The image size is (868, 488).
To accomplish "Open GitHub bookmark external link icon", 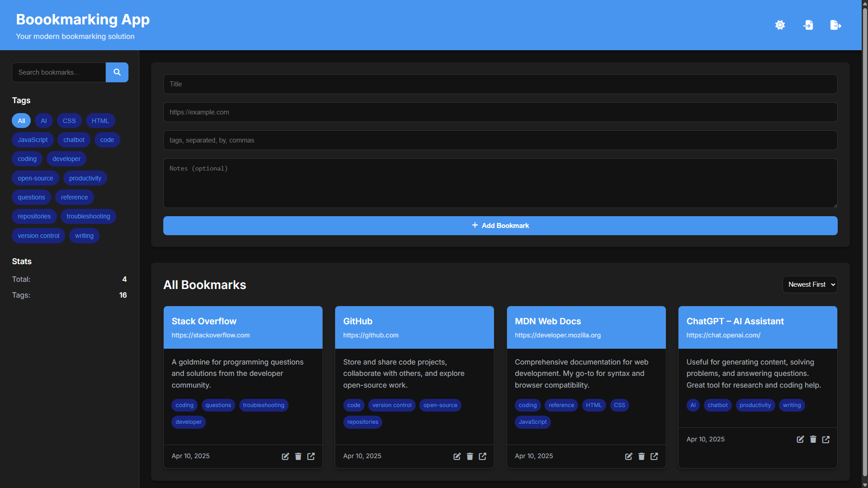I will click(x=483, y=456).
